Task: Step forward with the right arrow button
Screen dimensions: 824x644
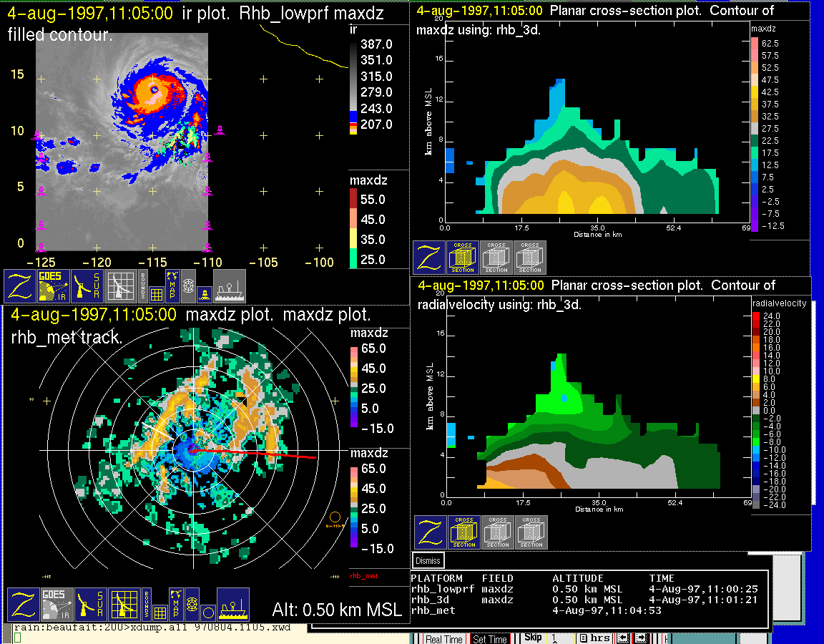Action: pyautogui.click(x=642, y=638)
